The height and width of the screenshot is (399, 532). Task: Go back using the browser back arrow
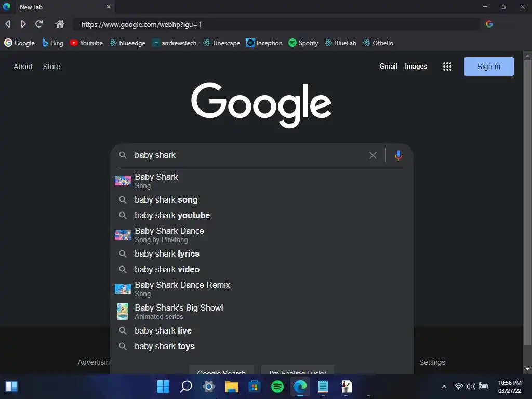pyautogui.click(x=8, y=24)
